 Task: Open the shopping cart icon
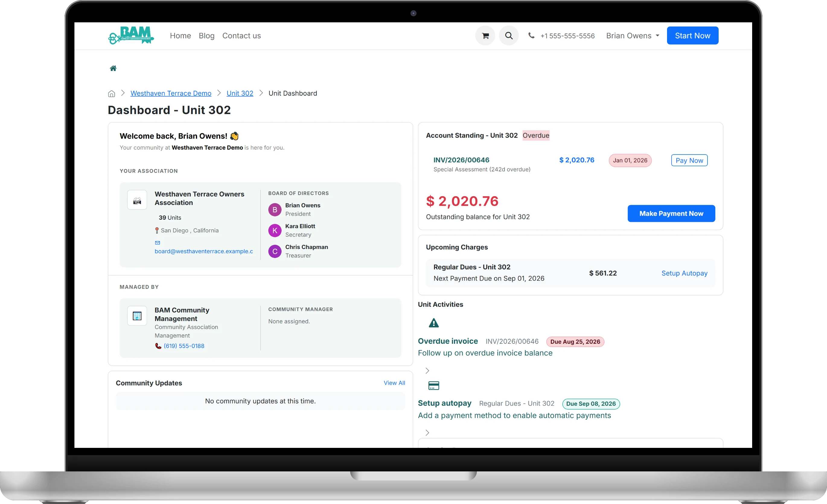(x=485, y=36)
